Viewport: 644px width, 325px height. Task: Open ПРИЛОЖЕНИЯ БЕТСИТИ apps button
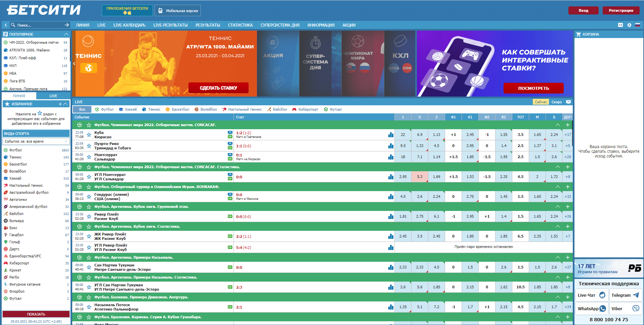(127, 10)
